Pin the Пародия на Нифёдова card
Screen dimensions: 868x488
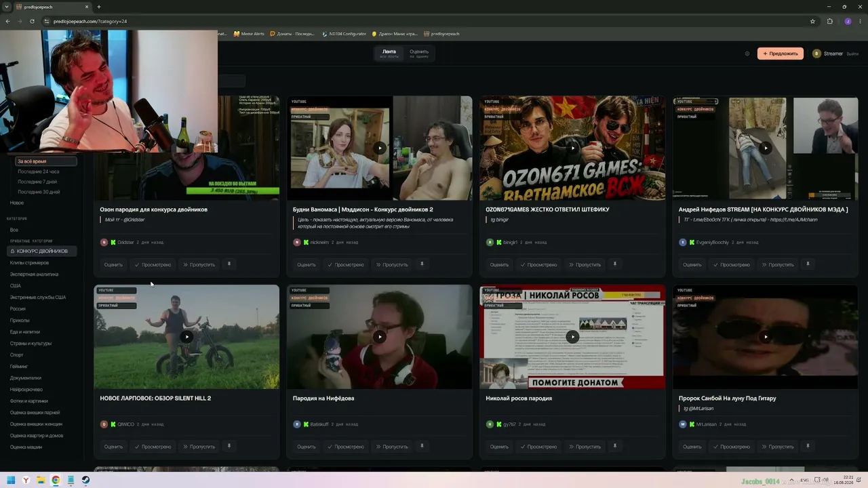(x=422, y=446)
